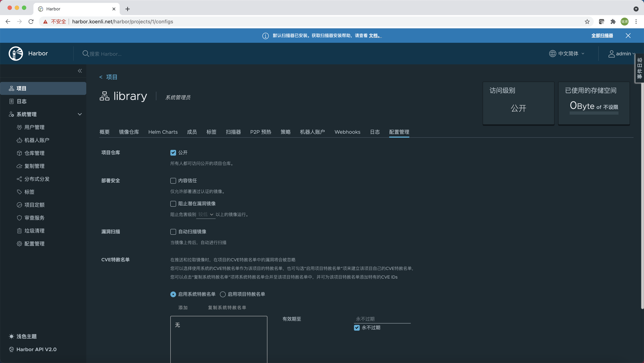Uncheck the Public (公开) project checkbox

click(173, 153)
